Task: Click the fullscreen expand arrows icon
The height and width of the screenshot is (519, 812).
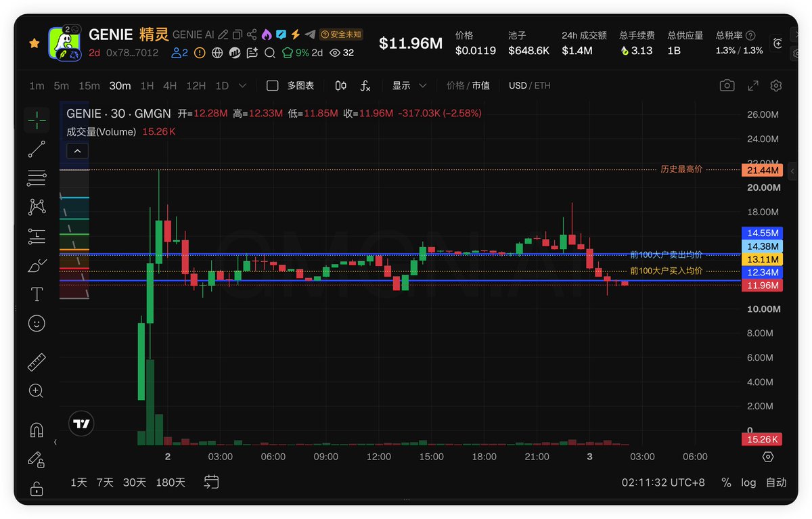Action: 753,86
